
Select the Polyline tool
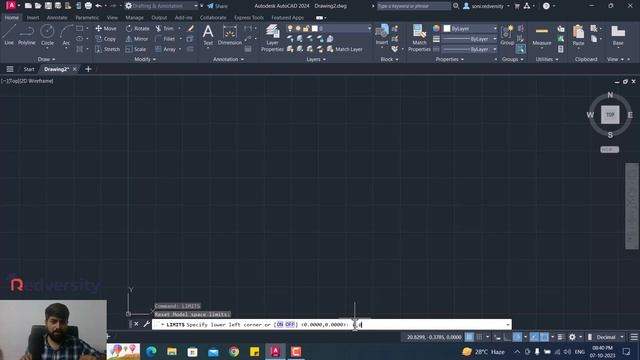27,34
